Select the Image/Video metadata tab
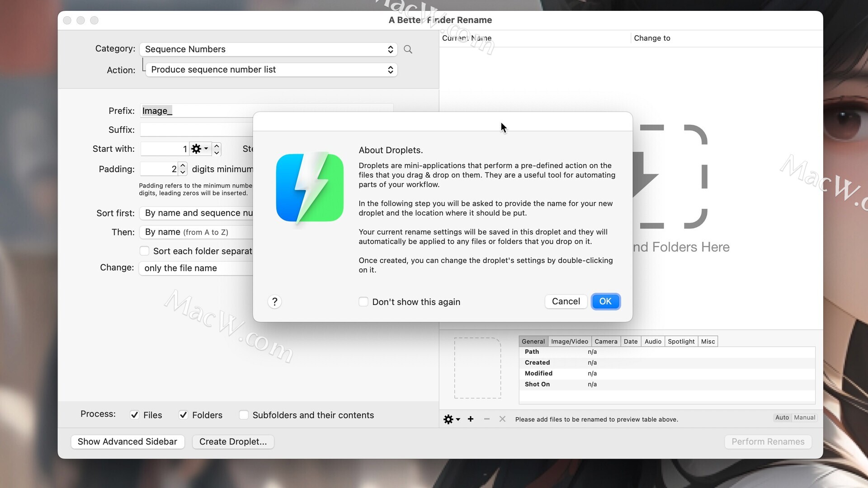Image resolution: width=868 pixels, height=488 pixels. (570, 342)
